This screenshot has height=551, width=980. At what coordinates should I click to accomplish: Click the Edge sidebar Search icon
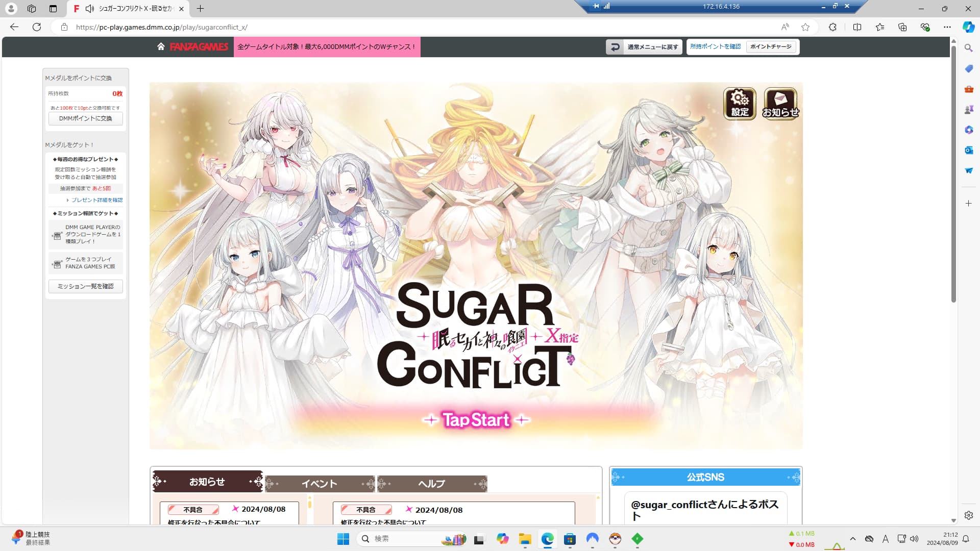pos(968,48)
